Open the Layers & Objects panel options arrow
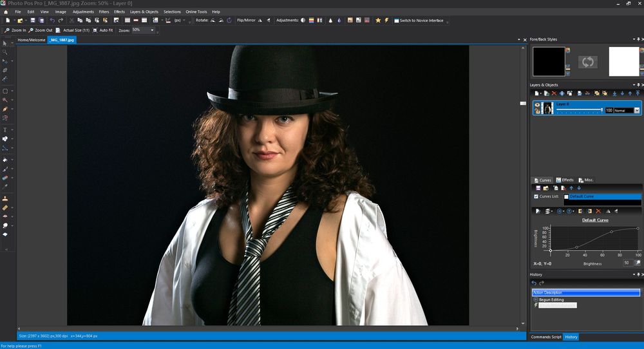 (x=634, y=85)
